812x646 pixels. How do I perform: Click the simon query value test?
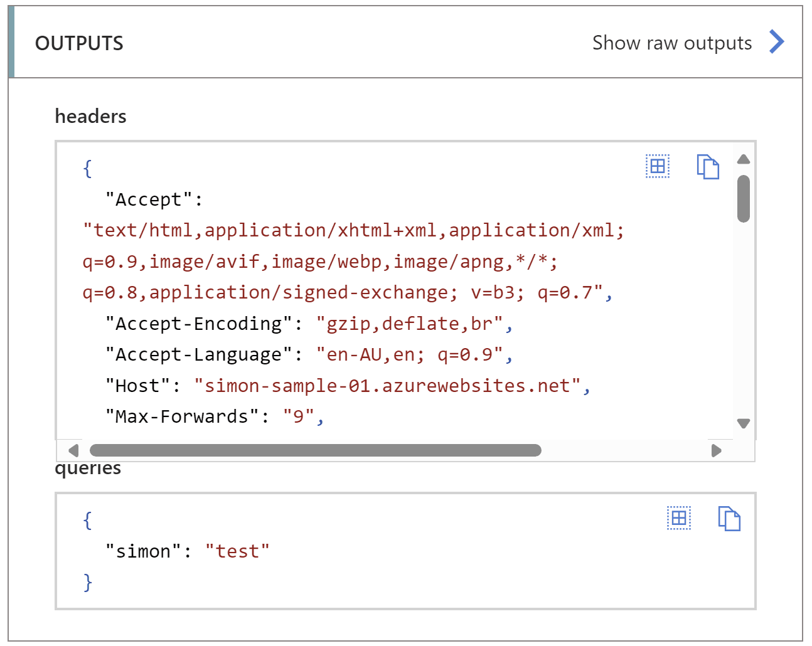pyautogui.click(x=236, y=550)
